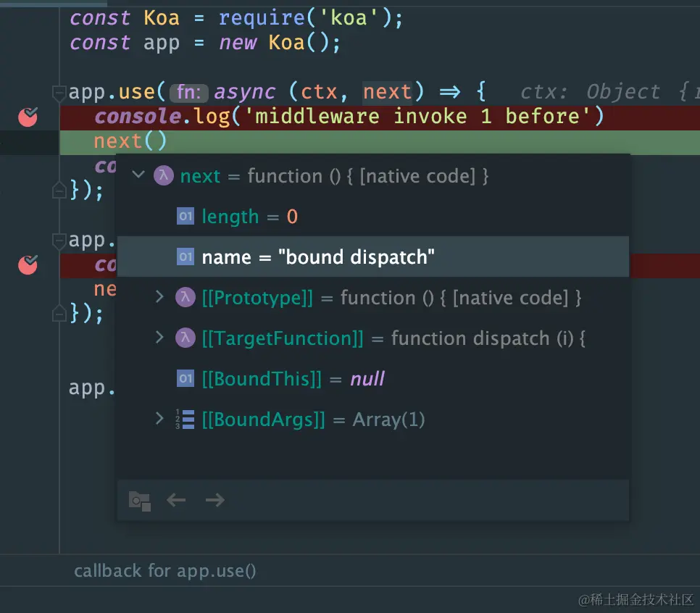Click 'new' keyword on line two
The image size is (700, 613).
(x=238, y=43)
